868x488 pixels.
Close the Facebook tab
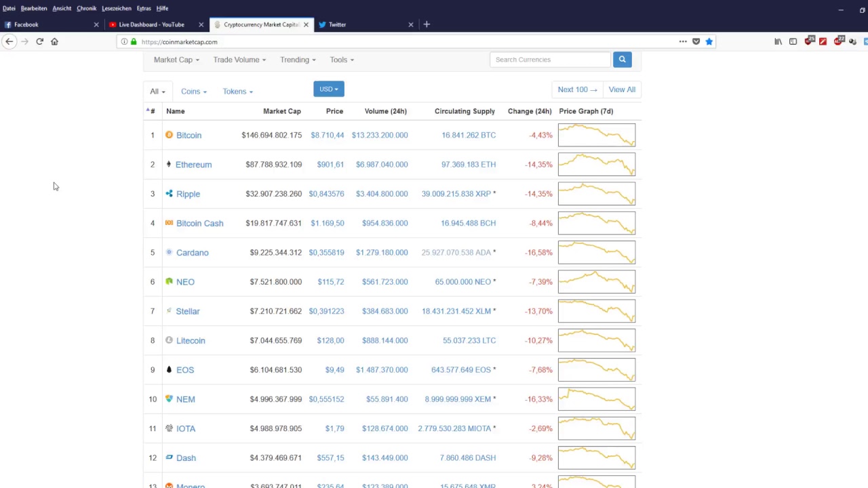point(96,24)
